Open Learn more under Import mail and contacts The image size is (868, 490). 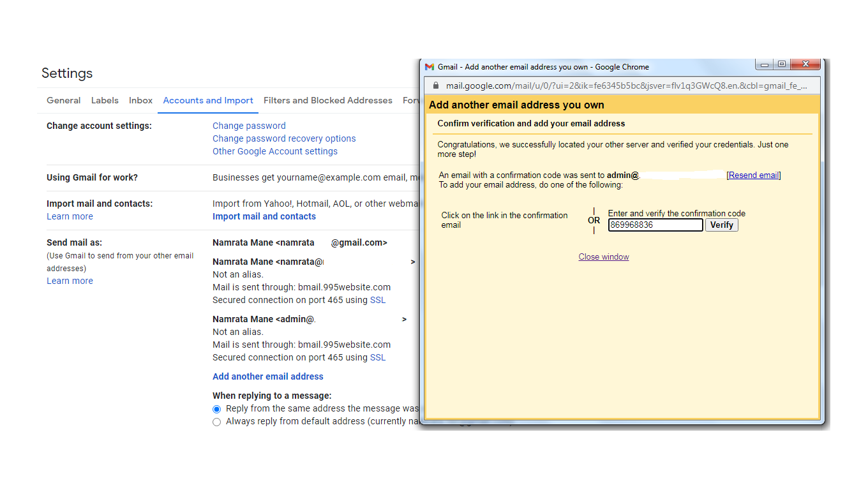click(70, 216)
